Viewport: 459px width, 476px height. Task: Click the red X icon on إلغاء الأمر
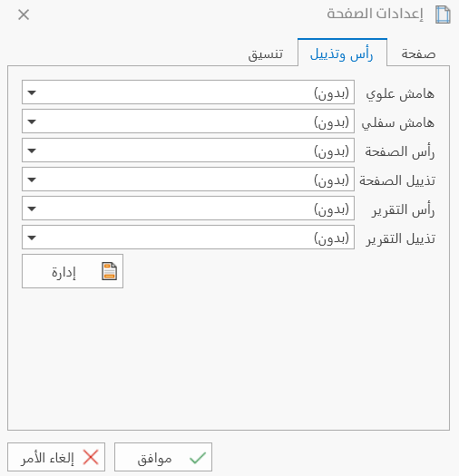91,457
